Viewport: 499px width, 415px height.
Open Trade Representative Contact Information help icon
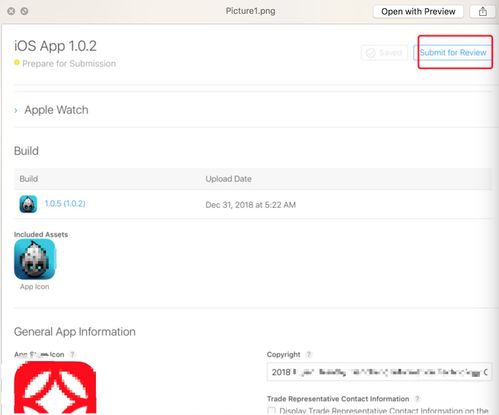point(417,399)
